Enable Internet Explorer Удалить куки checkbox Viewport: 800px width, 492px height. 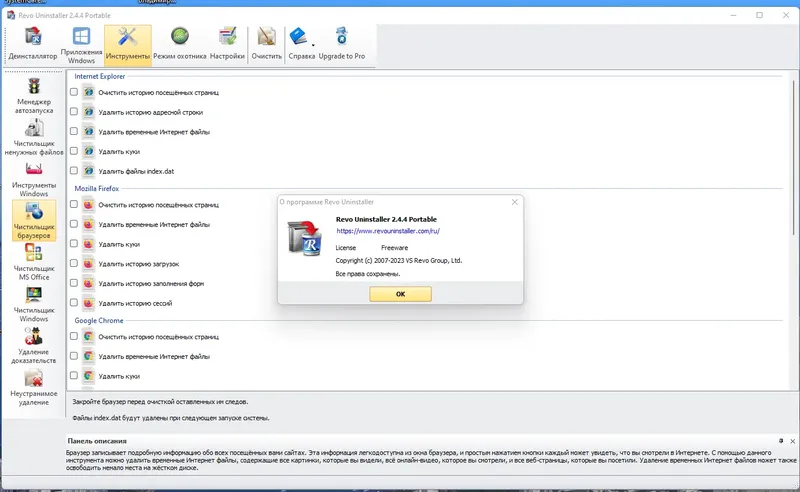(74, 151)
